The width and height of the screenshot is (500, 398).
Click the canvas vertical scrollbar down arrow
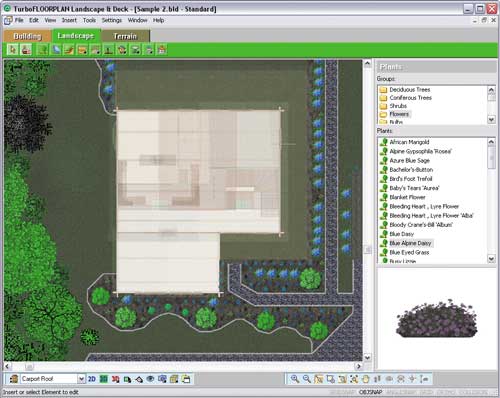pyautogui.click(x=367, y=358)
